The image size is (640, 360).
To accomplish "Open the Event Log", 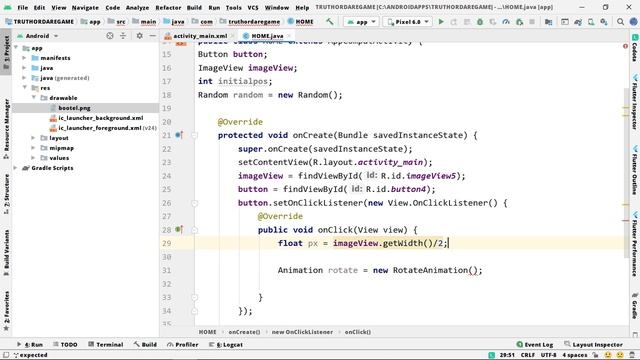I will pyautogui.click(x=534, y=344).
